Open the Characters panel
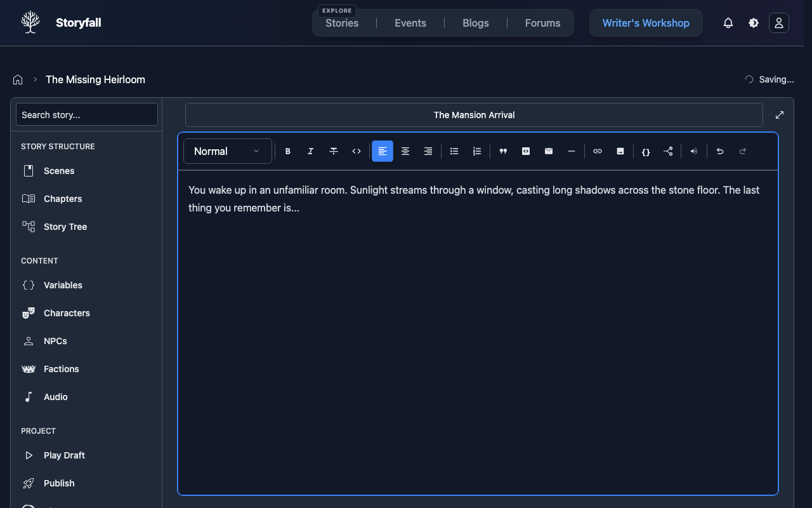 point(67,313)
